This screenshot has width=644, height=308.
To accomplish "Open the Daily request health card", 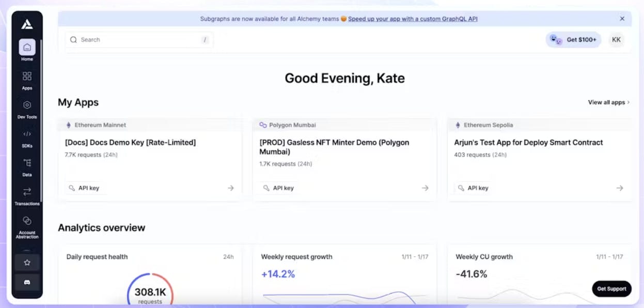I will click(x=150, y=274).
